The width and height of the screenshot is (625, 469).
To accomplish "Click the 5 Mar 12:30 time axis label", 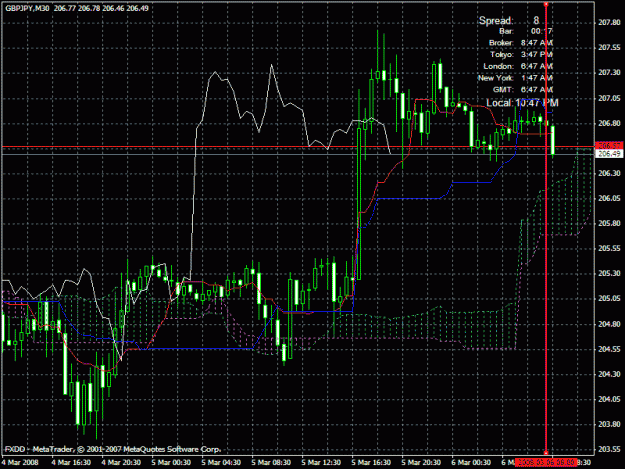I will [321, 463].
